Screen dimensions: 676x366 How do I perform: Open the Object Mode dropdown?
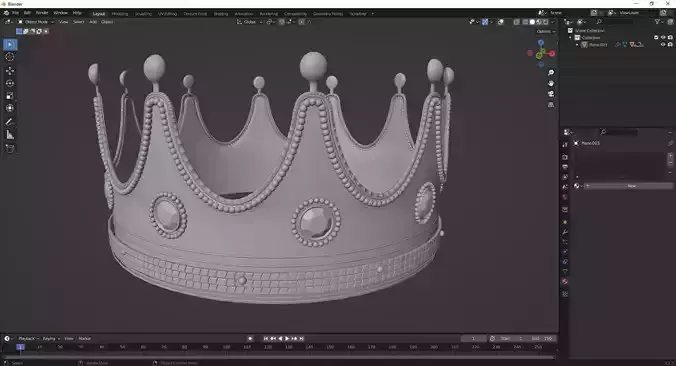[x=36, y=22]
